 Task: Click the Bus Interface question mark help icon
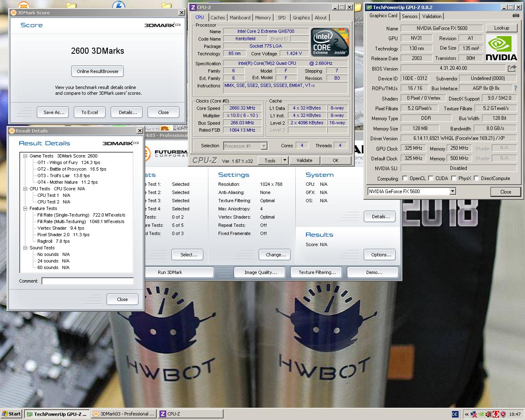pos(515,88)
